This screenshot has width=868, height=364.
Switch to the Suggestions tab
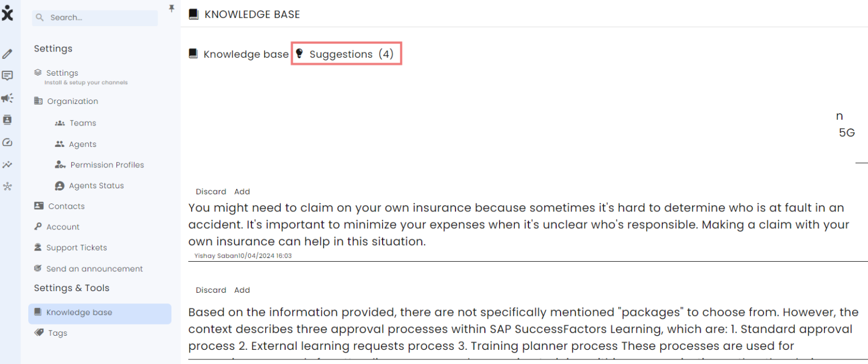pos(346,54)
